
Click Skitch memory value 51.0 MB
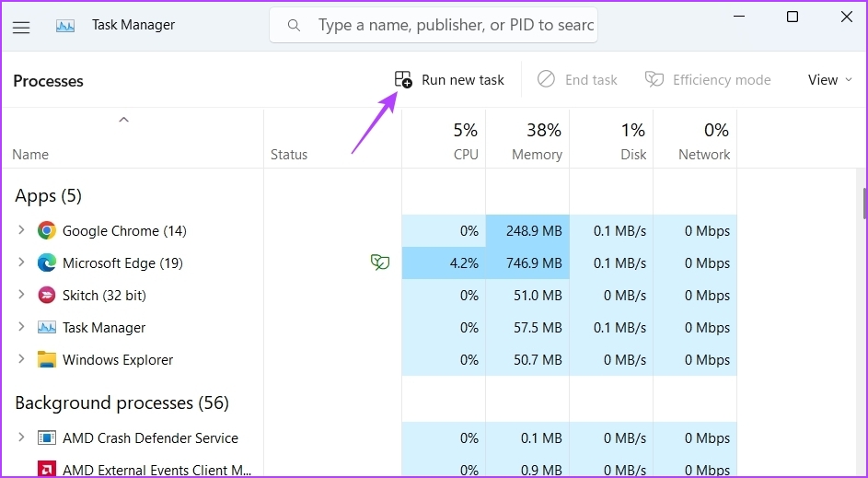(538, 296)
